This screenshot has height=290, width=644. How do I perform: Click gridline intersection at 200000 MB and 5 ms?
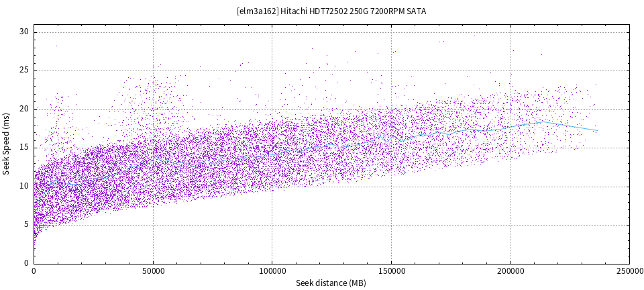click(x=510, y=225)
